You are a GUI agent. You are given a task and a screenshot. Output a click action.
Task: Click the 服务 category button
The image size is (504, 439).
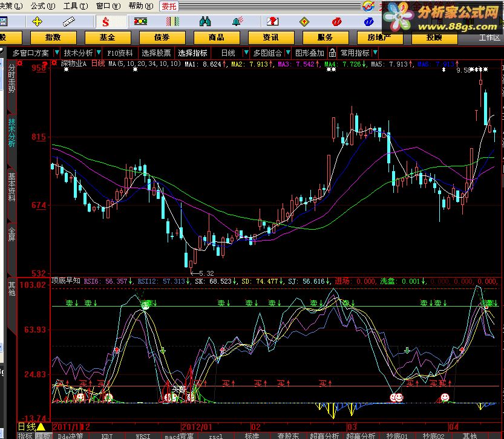click(x=326, y=37)
